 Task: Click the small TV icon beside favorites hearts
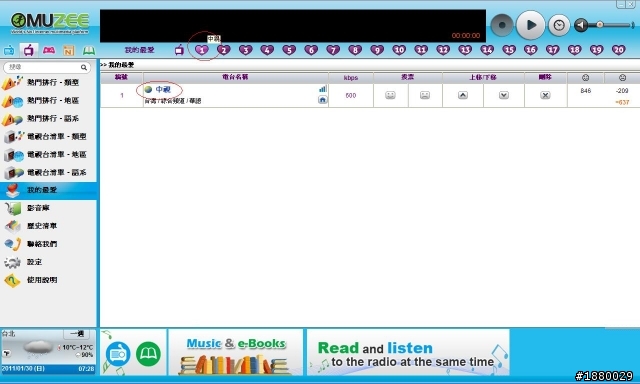coord(179,50)
